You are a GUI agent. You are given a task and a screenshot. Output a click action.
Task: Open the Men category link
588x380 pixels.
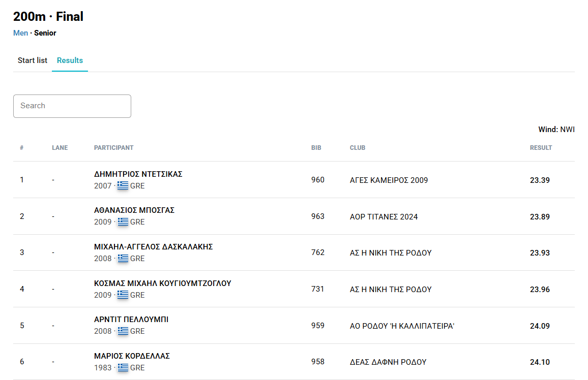(20, 33)
